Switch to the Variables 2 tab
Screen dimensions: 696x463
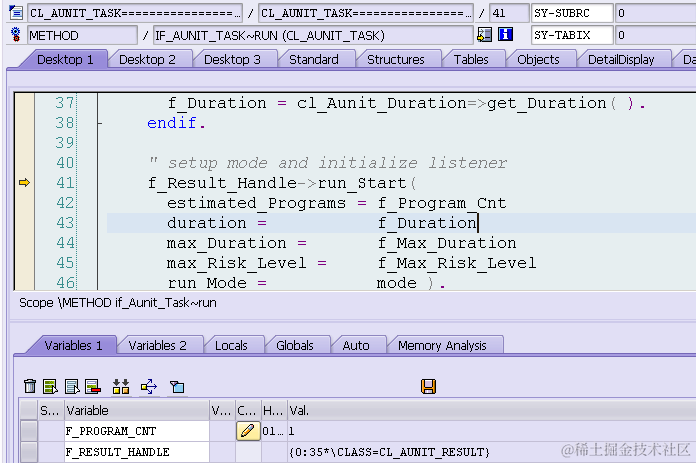(x=158, y=345)
